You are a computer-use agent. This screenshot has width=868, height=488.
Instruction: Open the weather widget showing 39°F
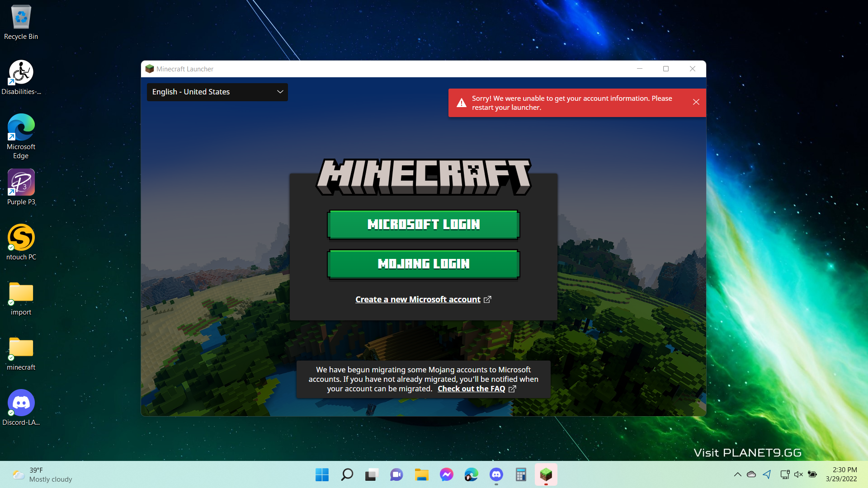[43, 474]
